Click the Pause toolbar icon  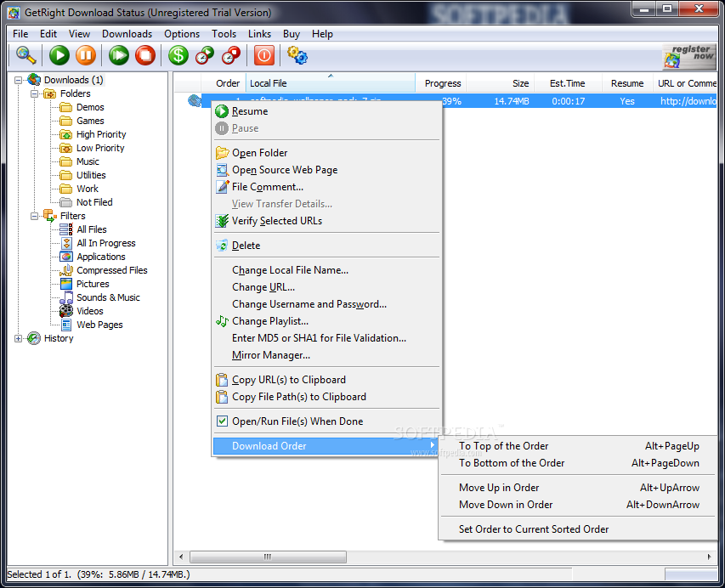(x=88, y=55)
